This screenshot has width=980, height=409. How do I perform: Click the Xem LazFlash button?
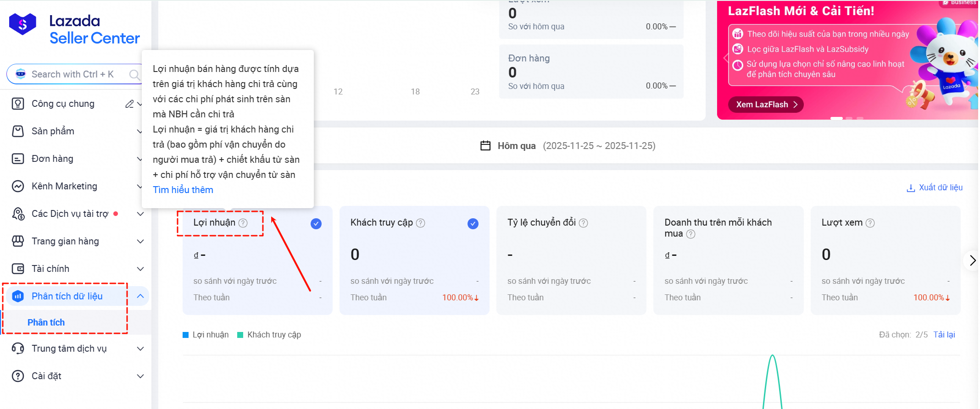[766, 105]
